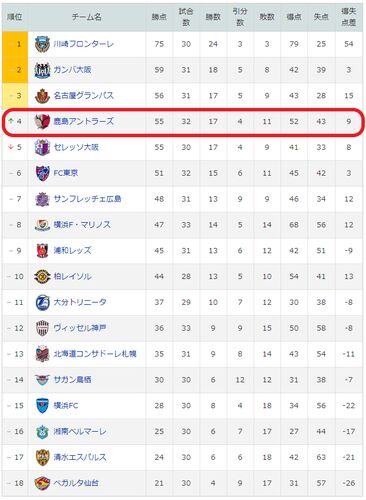This screenshot has width=366, height=500.
Task: Click the Nagoya Grampus team emblem
Action: point(42,96)
